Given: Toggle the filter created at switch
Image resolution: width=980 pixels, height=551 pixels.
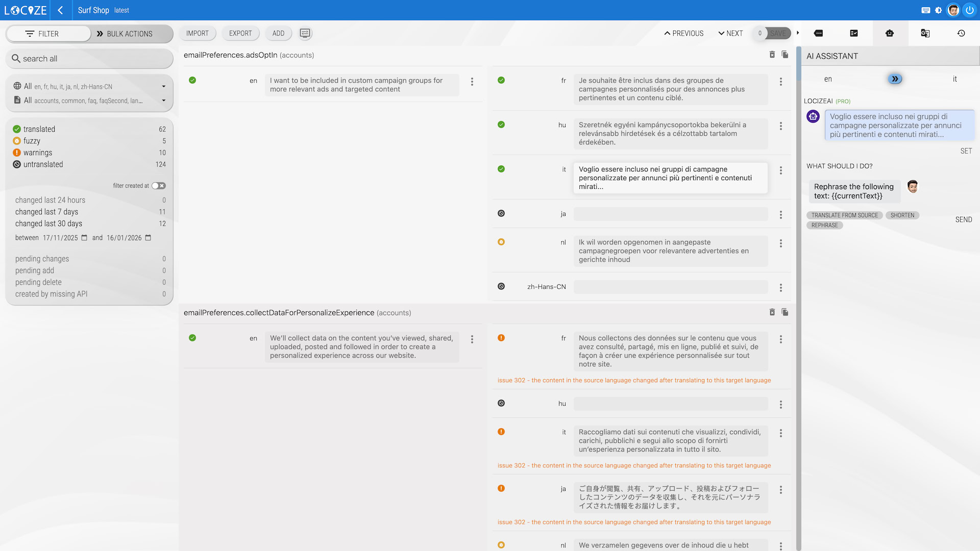Looking at the screenshot, I should click(x=158, y=186).
